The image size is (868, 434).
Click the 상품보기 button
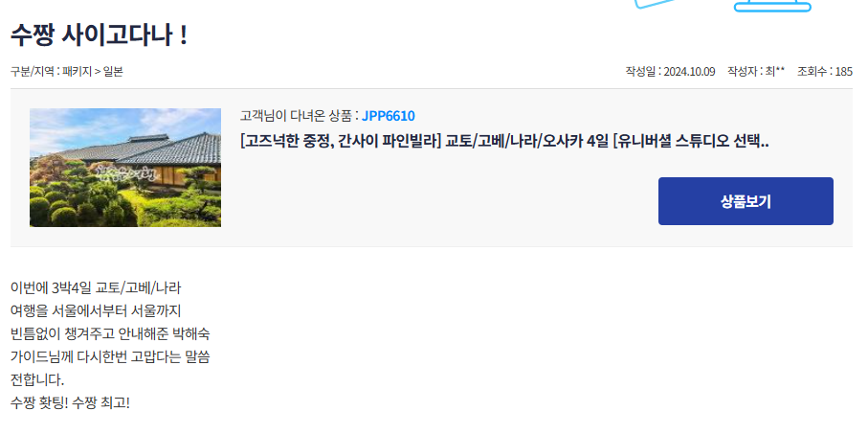tap(746, 201)
